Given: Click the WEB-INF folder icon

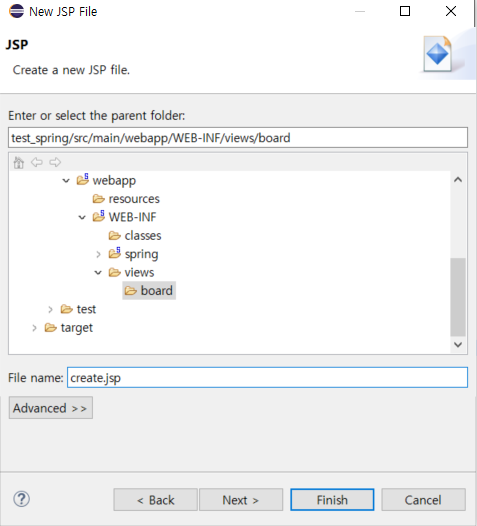Looking at the screenshot, I should coord(99,216).
